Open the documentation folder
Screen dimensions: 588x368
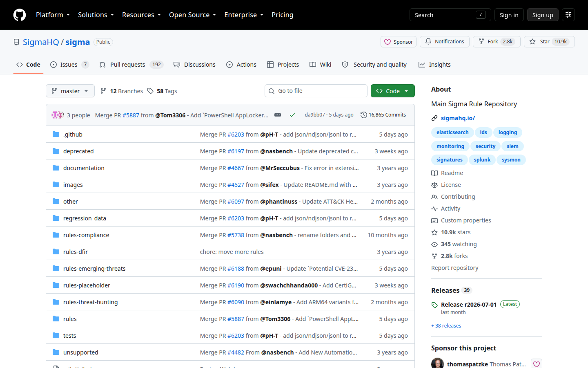point(84,168)
